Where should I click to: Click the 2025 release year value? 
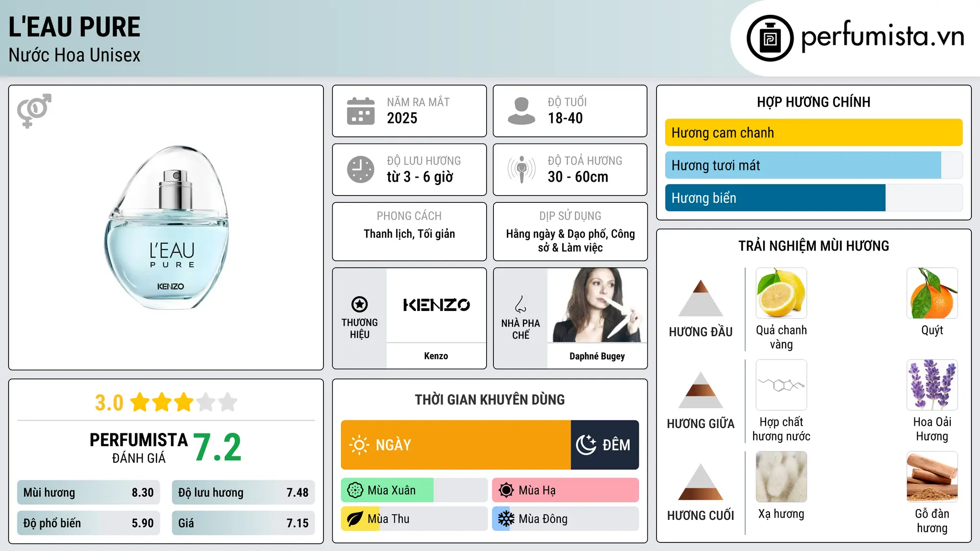click(x=402, y=118)
